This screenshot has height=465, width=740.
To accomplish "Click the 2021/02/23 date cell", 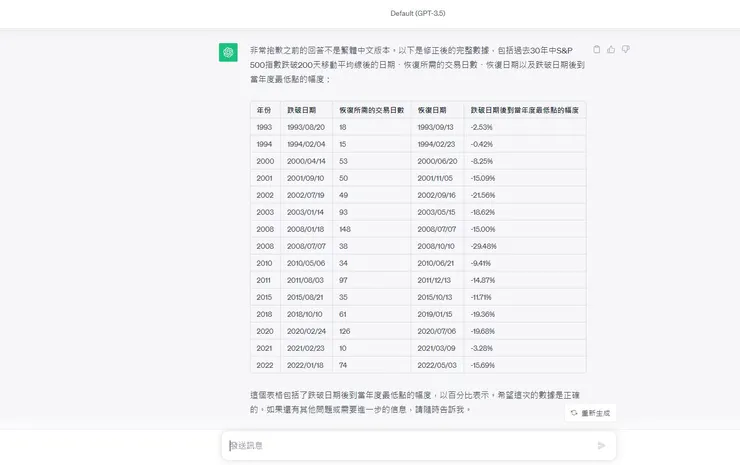I will (307, 348).
